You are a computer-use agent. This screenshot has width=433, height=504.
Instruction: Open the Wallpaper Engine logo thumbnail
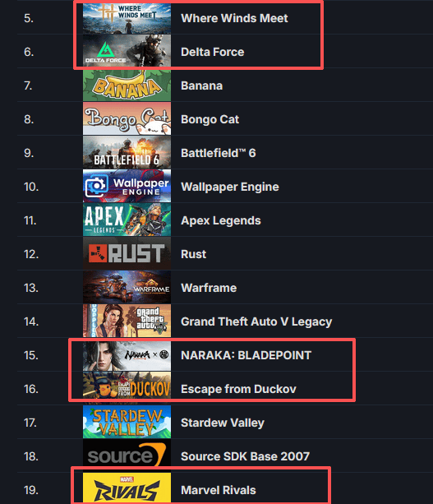pyautogui.click(x=127, y=187)
